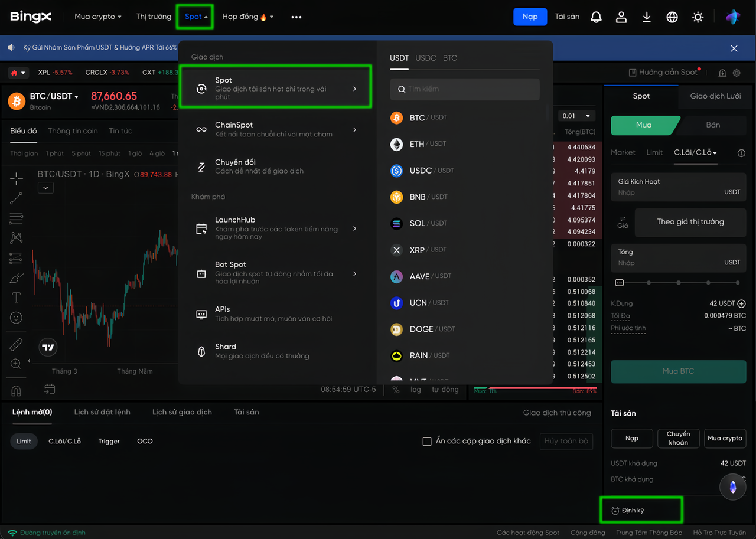Viewport: 756px width, 539px height.
Task: Select the ruler measure tool
Action: pos(16,344)
